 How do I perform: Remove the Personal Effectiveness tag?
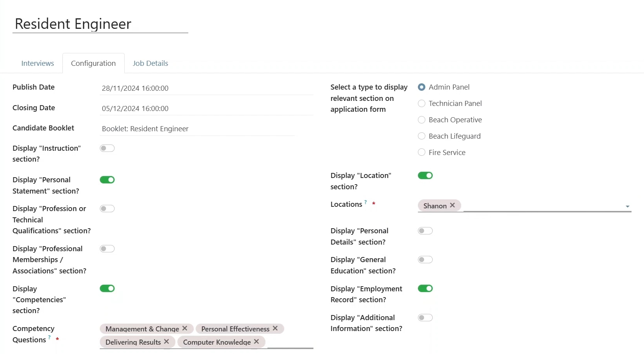click(x=275, y=328)
